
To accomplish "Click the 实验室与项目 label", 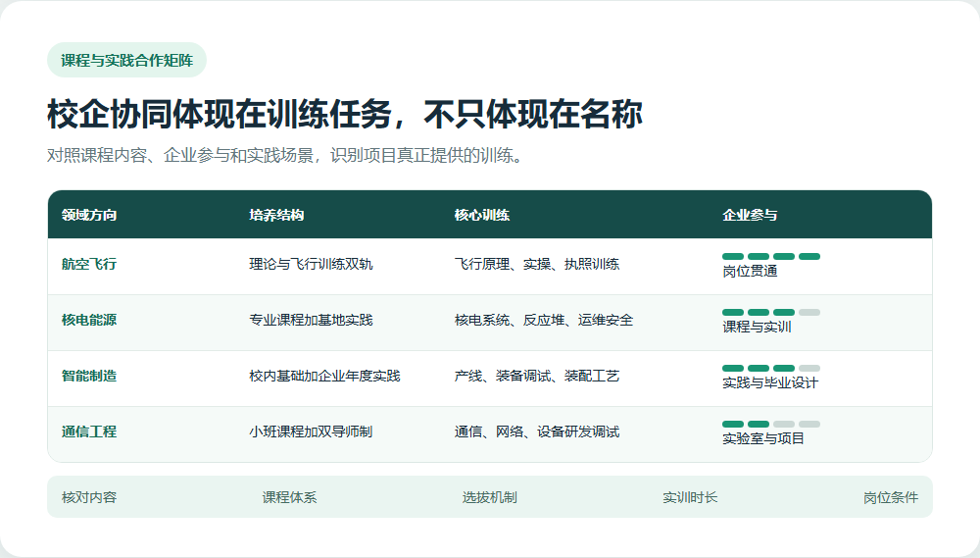I will click(763, 438).
